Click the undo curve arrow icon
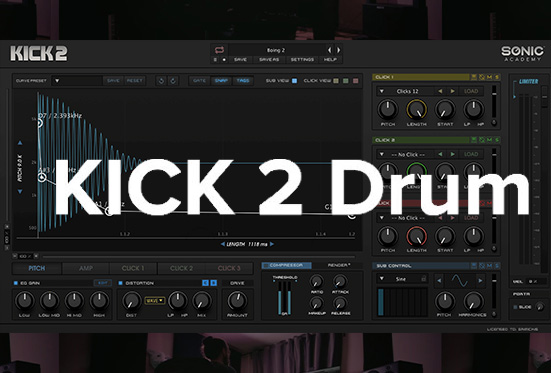This screenshot has height=373, width=551. click(x=161, y=81)
